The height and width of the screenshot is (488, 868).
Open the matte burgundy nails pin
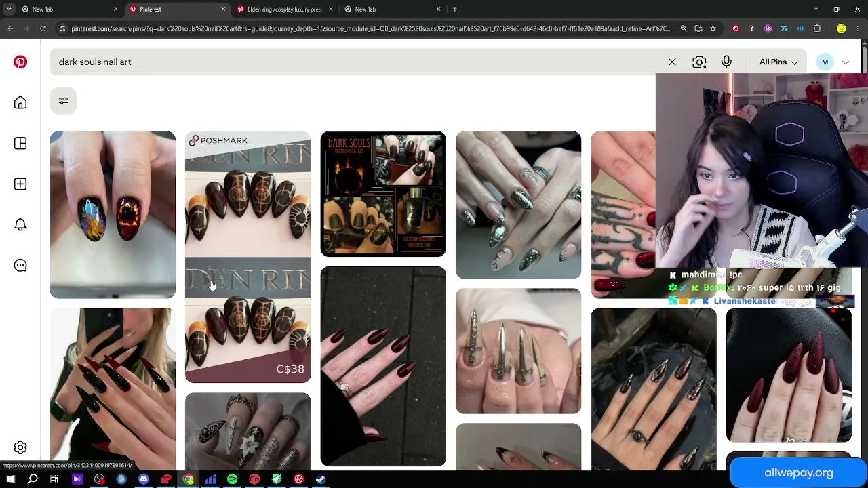(789, 375)
